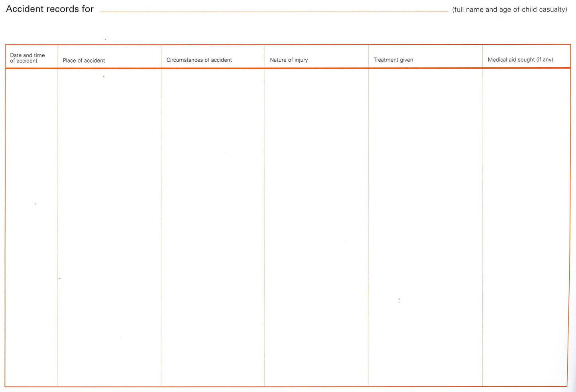Viewport: 576px width, 392px height.
Task: Click the empty Nature of injury entry area
Action: click(316, 227)
